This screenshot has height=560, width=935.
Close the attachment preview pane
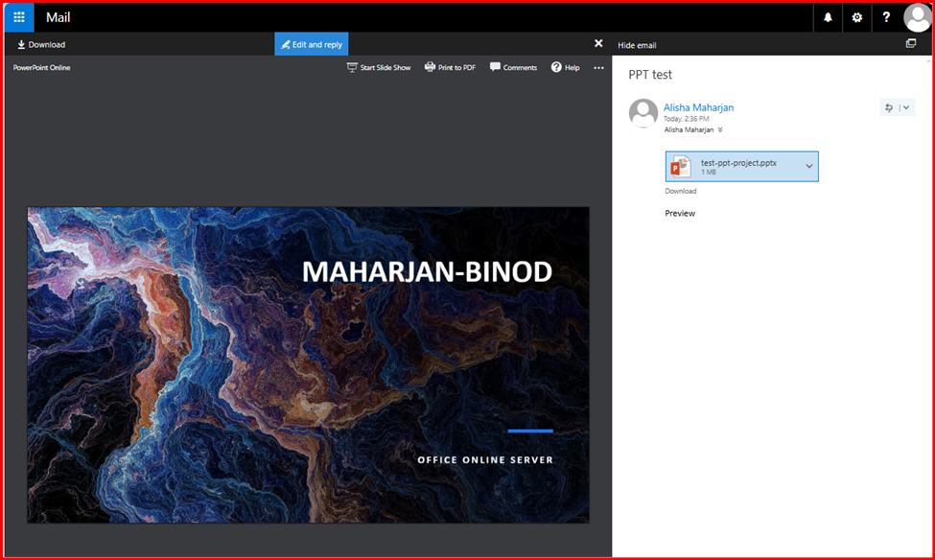click(598, 44)
